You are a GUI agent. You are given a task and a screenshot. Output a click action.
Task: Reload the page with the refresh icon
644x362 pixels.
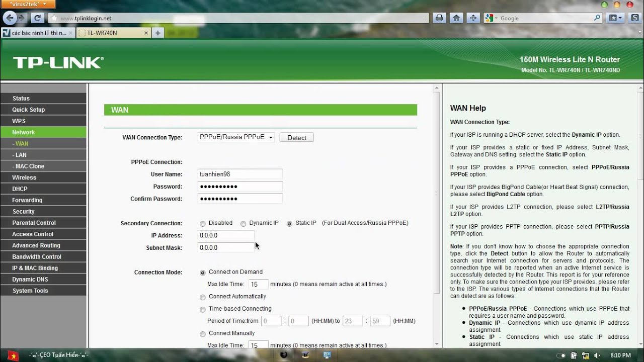click(x=37, y=18)
